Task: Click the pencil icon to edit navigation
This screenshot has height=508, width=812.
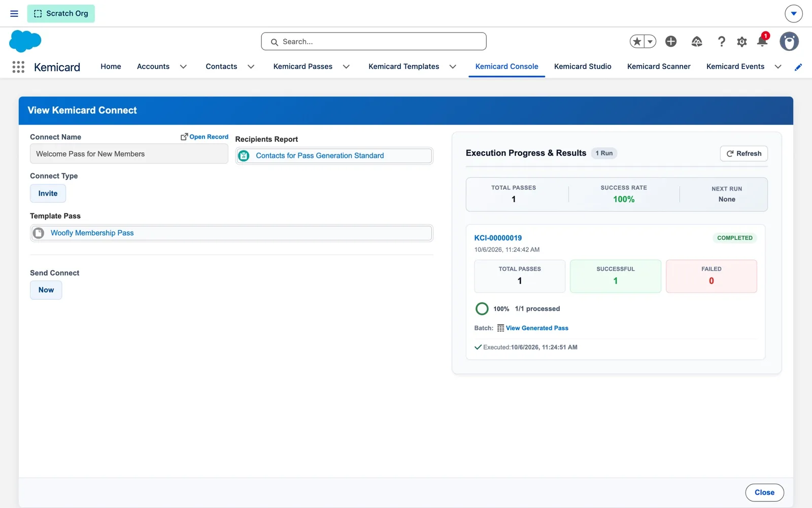Action: point(798,67)
